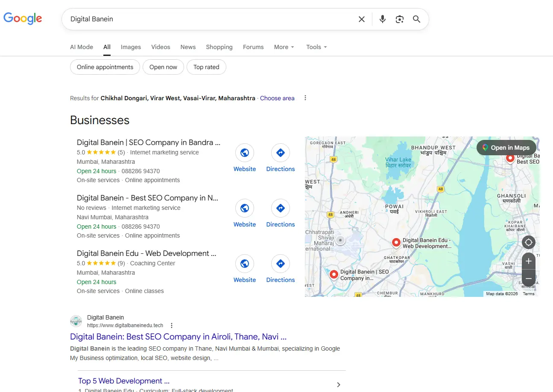Zoom in on the map
Image resolution: width=553 pixels, height=392 pixels.
pyautogui.click(x=529, y=261)
